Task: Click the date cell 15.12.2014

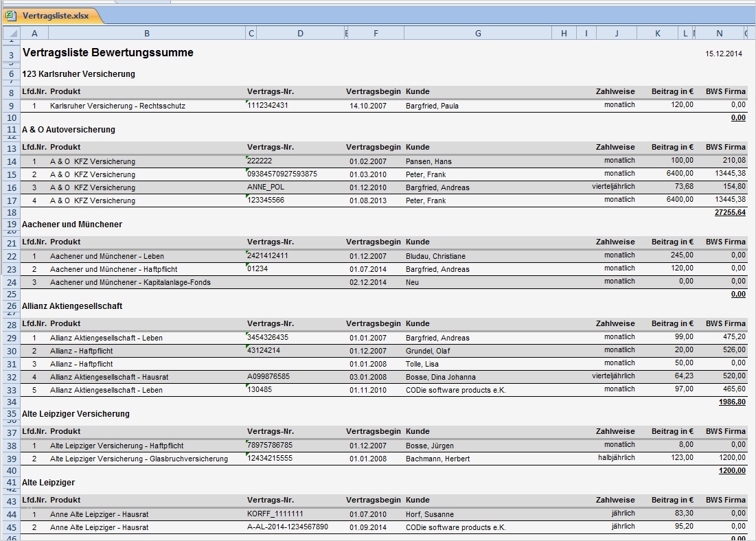Action: [x=724, y=54]
